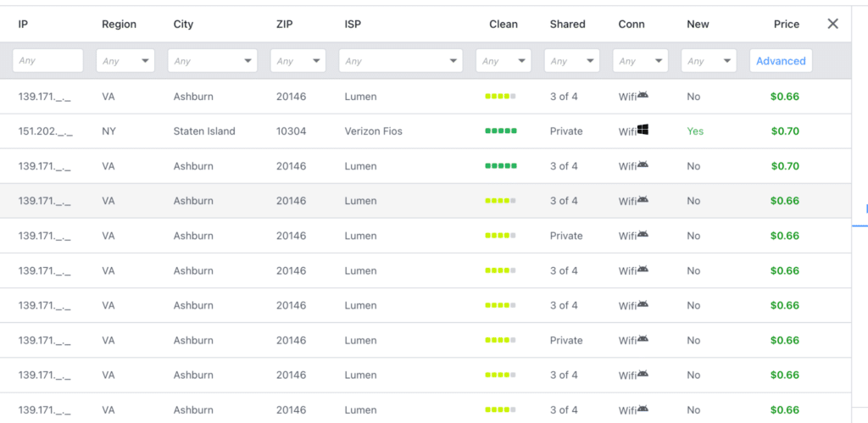Click Android icon in first Ashburn row

pyautogui.click(x=643, y=95)
